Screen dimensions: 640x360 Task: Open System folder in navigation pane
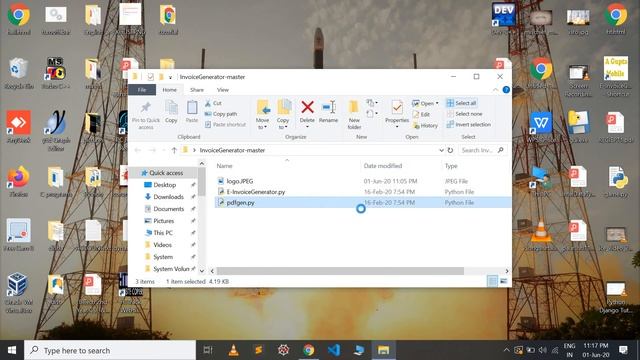pyautogui.click(x=163, y=257)
